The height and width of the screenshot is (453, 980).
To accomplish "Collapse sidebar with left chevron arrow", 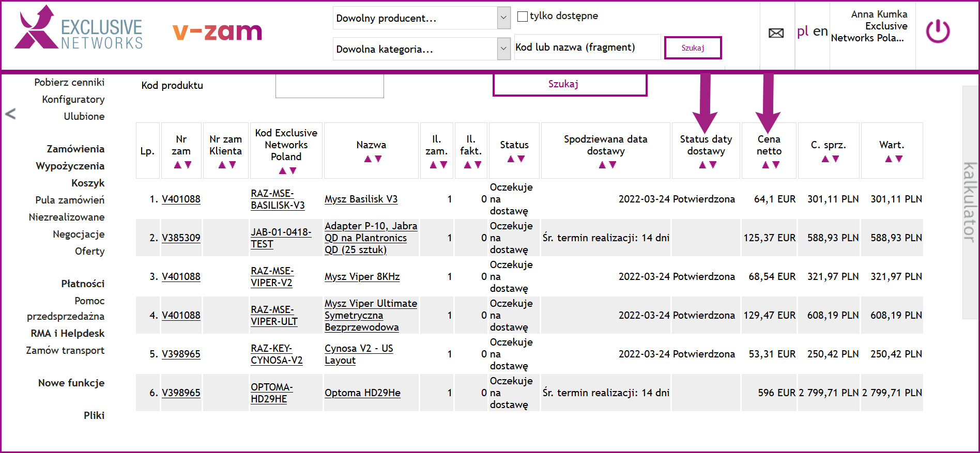I will pyautogui.click(x=10, y=114).
